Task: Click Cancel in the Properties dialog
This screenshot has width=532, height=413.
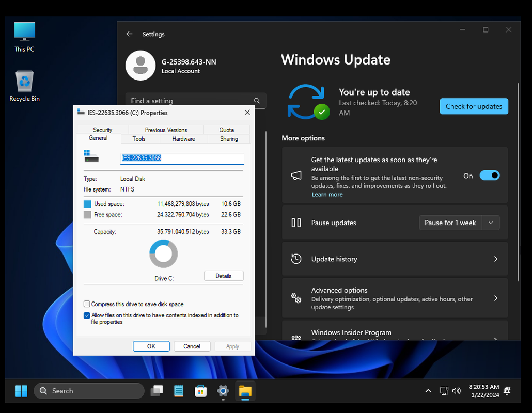Action: coord(192,346)
